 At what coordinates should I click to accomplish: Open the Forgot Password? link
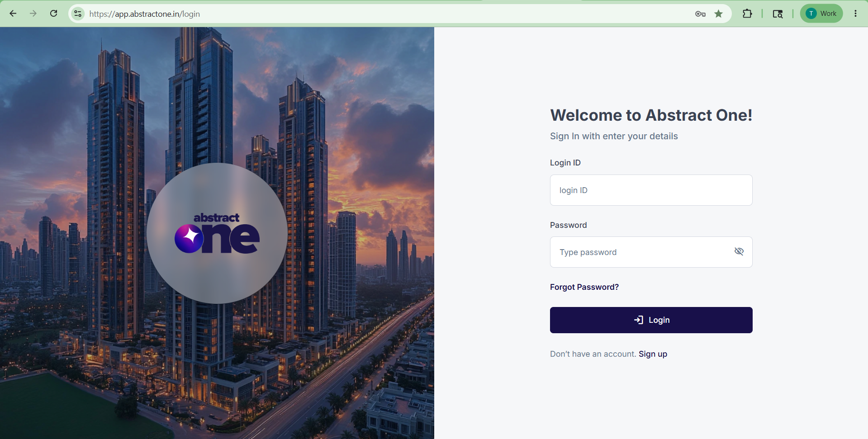tap(584, 287)
